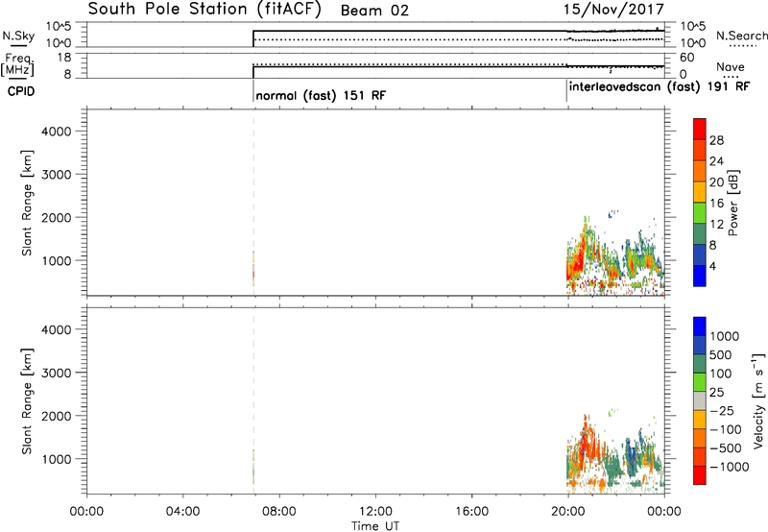
Task: Click the '16' power scale value
Action: click(x=716, y=204)
